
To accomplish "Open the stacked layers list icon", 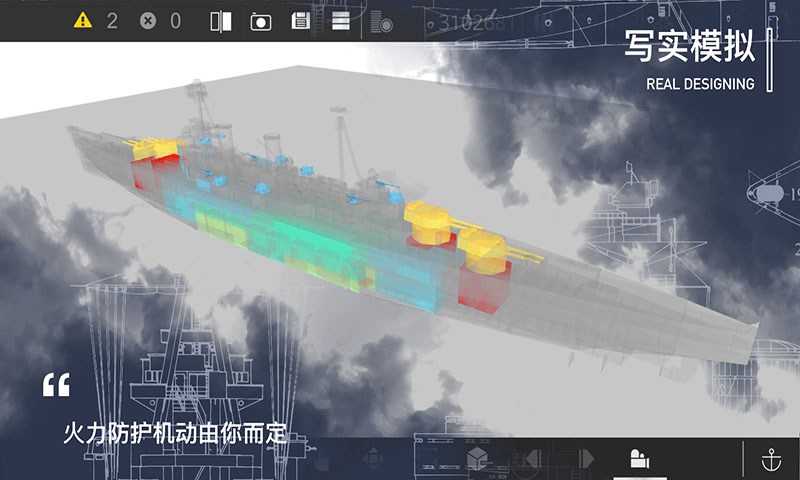I will [340, 21].
